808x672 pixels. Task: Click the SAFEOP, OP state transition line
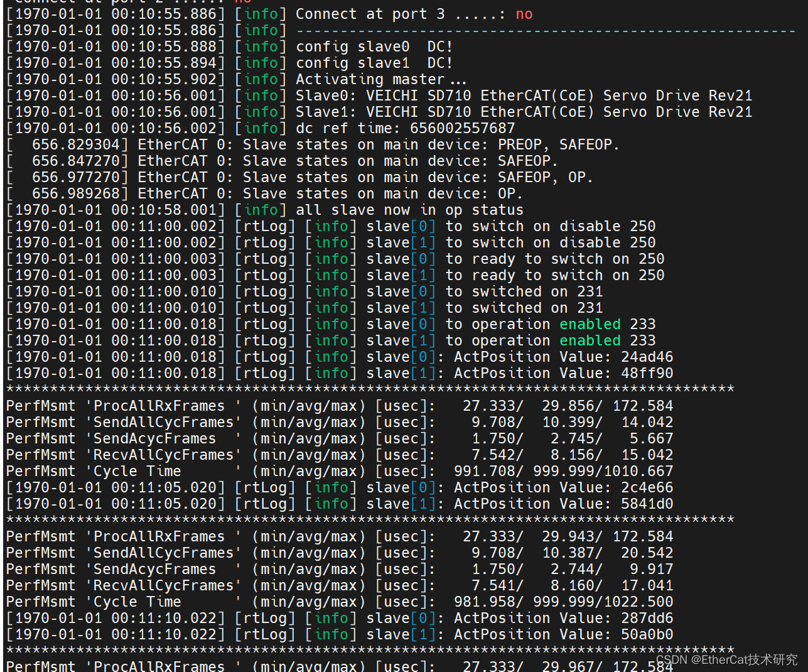click(377, 176)
